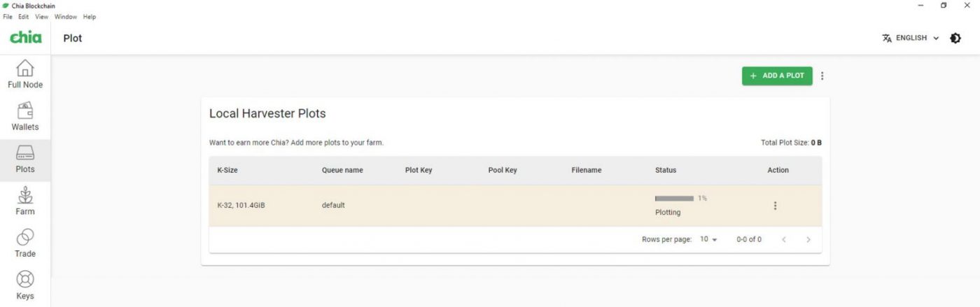Click the Chia logo
Viewport: 980px width, 307px height.
pos(25,38)
